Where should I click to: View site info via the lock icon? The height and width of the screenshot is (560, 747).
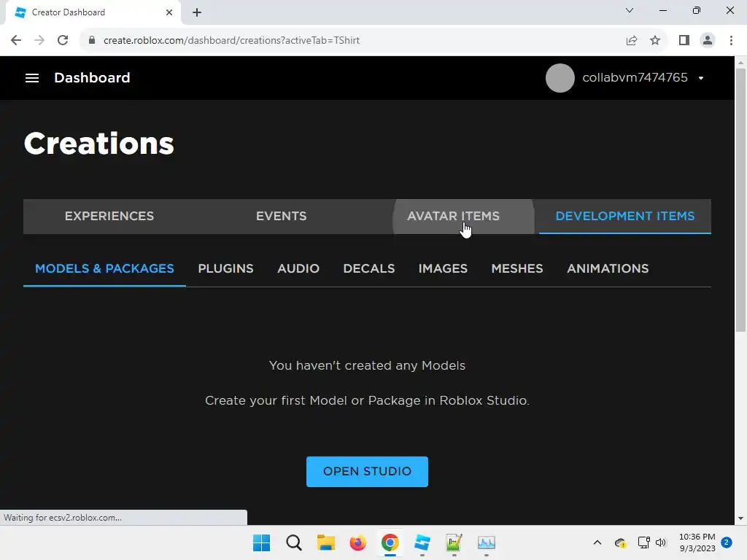pos(92,41)
